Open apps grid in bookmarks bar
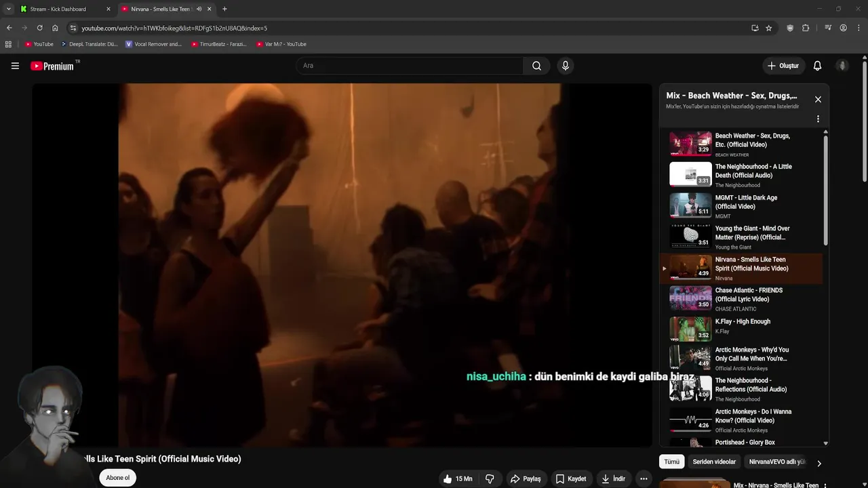868x488 pixels. 8,44
